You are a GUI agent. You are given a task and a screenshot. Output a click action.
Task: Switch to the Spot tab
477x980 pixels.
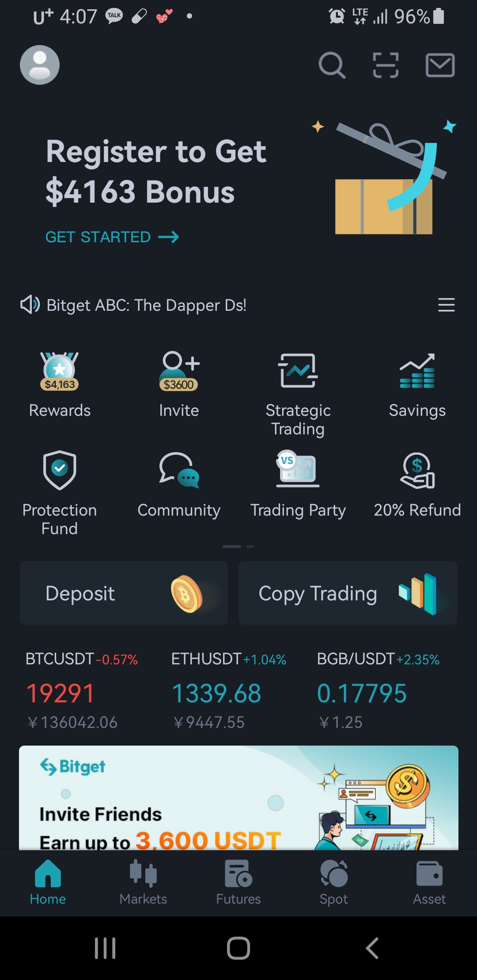[x=334, y=883]
